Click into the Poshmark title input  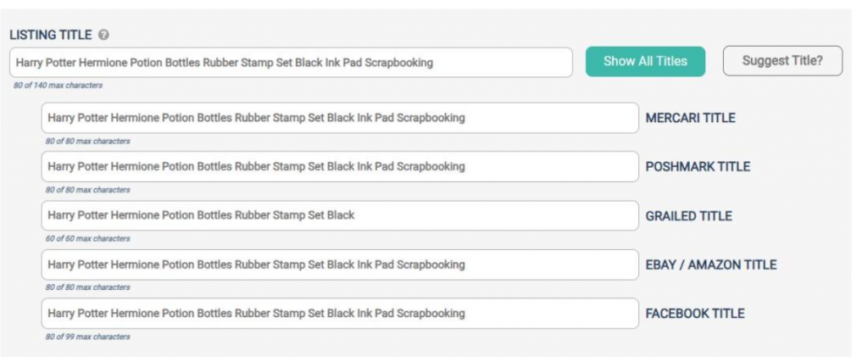(340, 167)
